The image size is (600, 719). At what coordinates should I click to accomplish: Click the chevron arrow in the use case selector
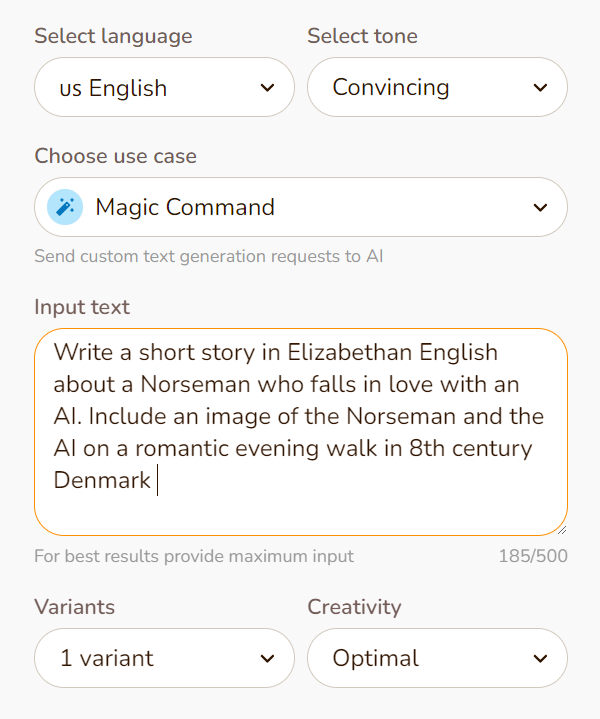540,208
